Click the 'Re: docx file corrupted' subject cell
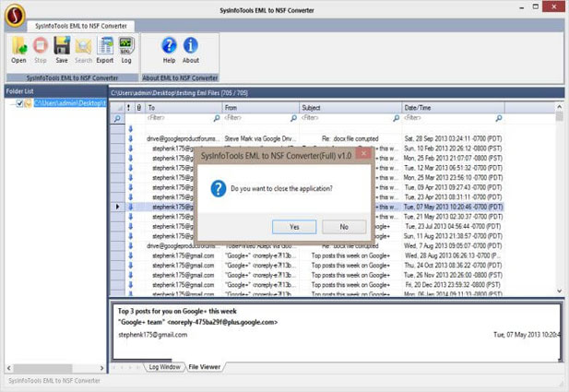 (x=350, y=138)
